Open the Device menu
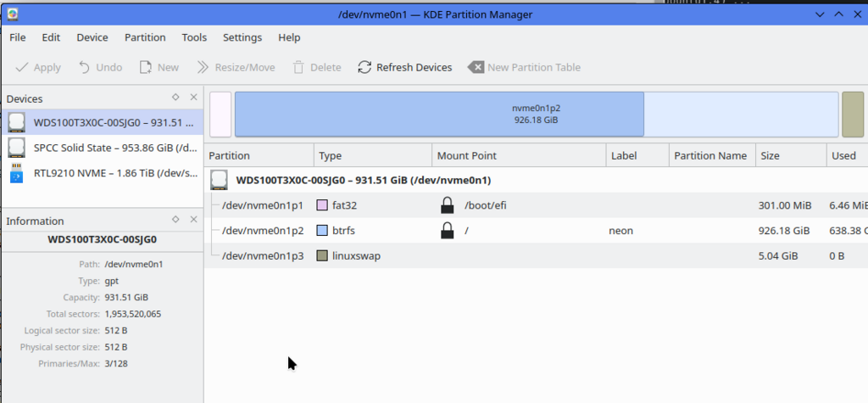 [92, 37]
